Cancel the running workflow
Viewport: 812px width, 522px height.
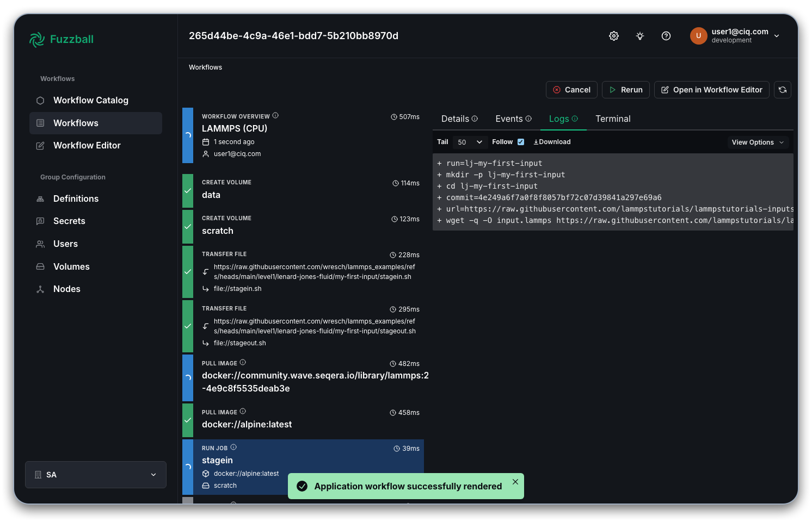571,90
